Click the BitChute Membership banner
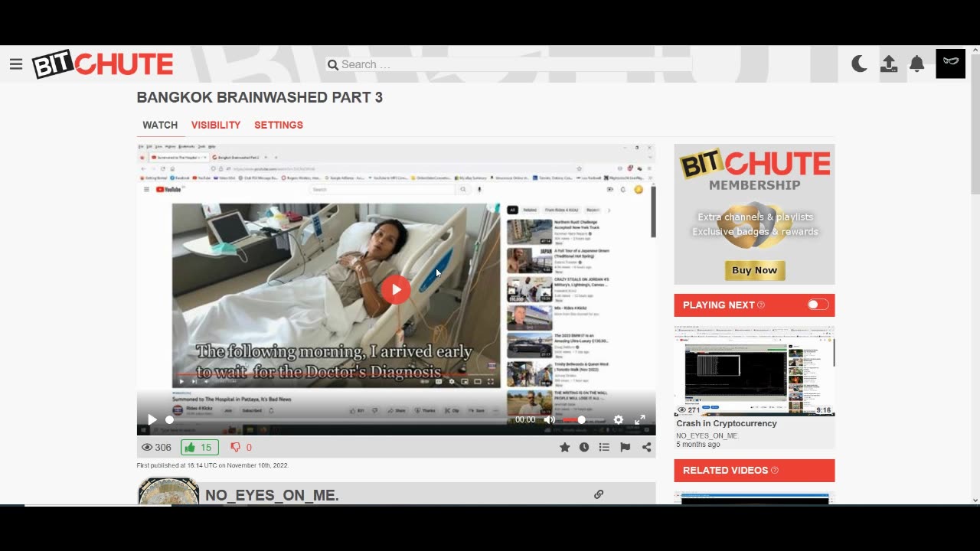 [x=754, y=214]
